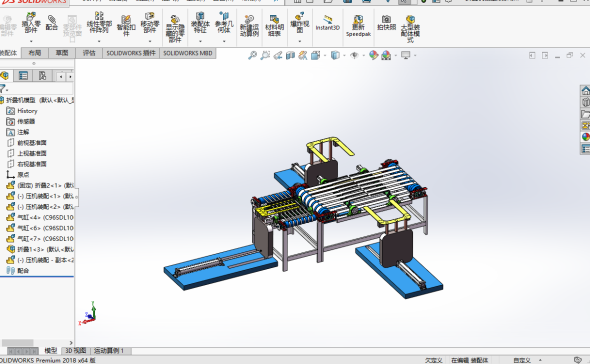Switch to the 布局 layout ribbon tab
The image size is (590, 364).
pos(35,53)
